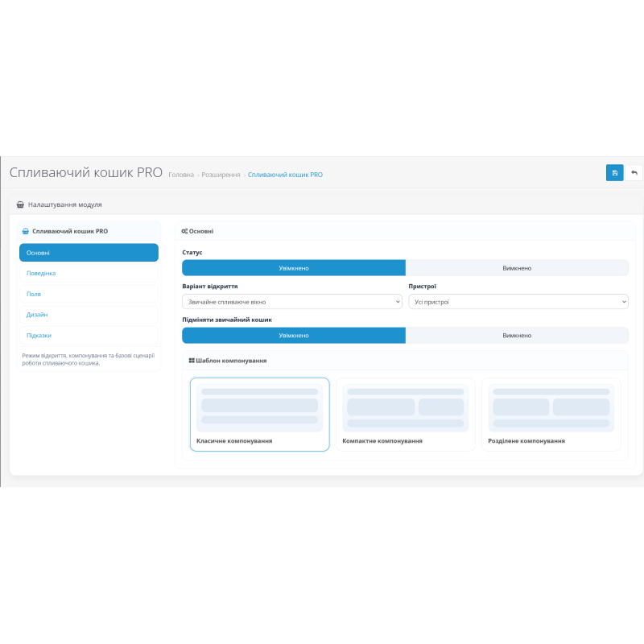Click the sidebar description text Режим відкриття

[x=89, y=359]
